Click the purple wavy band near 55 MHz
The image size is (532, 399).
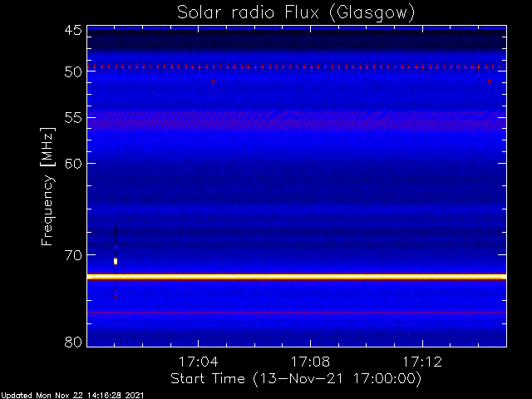tap(297, 121)
